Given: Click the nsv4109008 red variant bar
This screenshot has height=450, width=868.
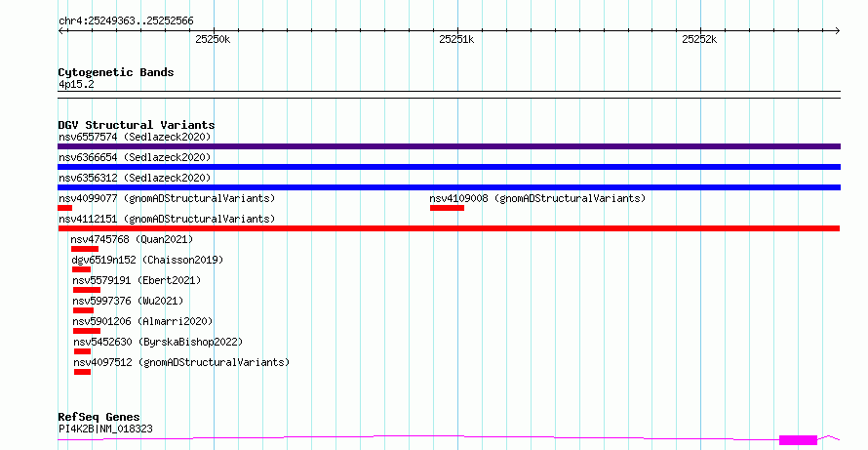Looking at the screenshot, I should pyautogui.click(x=447, y=208).
